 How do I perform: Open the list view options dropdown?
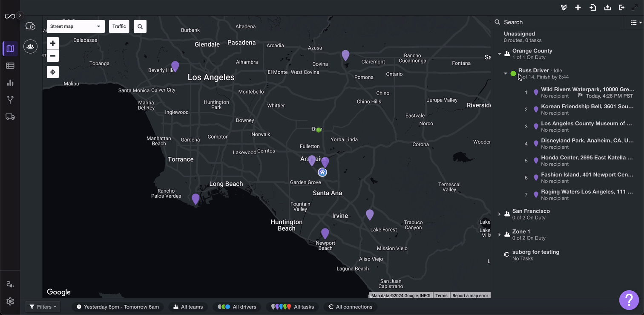point(636,23)
